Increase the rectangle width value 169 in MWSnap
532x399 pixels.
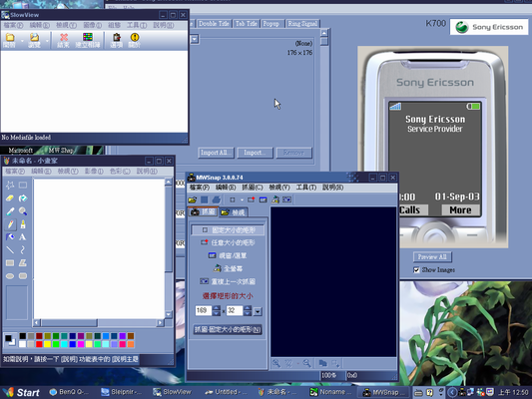(x=217, y=308)
